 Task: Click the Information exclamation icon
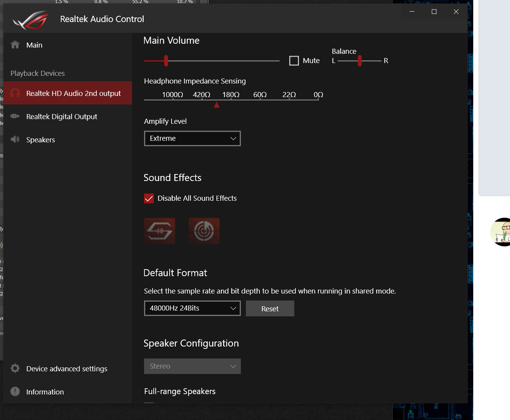(x=15, y=391)
